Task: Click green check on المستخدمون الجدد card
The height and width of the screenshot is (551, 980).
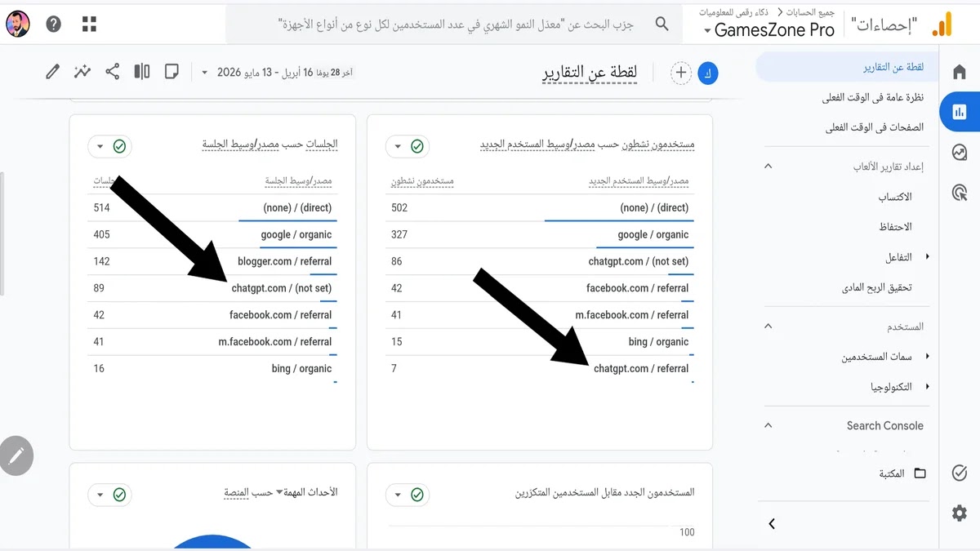Action: (x=417, y=495)
